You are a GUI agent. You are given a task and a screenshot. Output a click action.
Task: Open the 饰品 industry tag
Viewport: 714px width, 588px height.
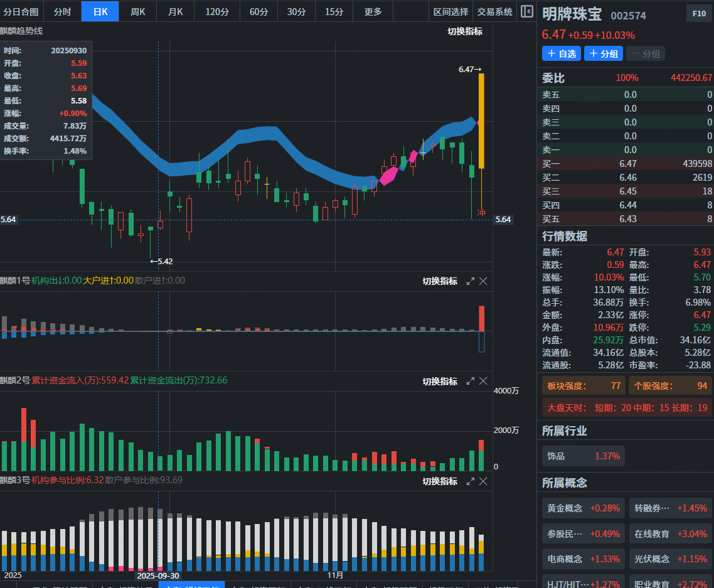coord(583,456)
